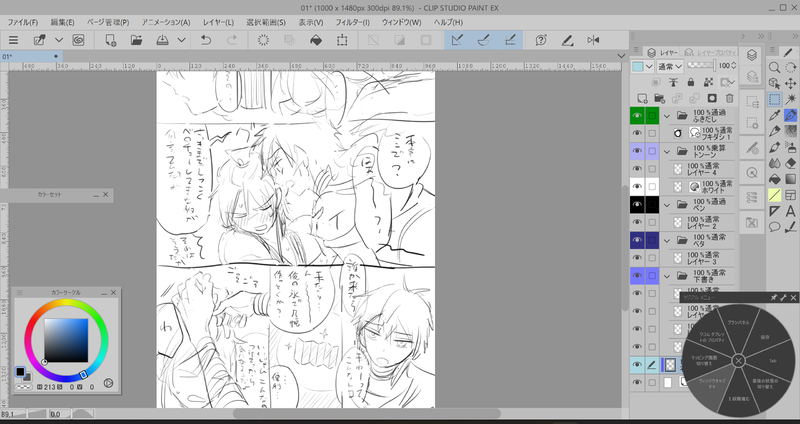Open the dropdown arrow beside the save icon
The width and height of the screenshot is (800, 424).
(x=181, y=40)
